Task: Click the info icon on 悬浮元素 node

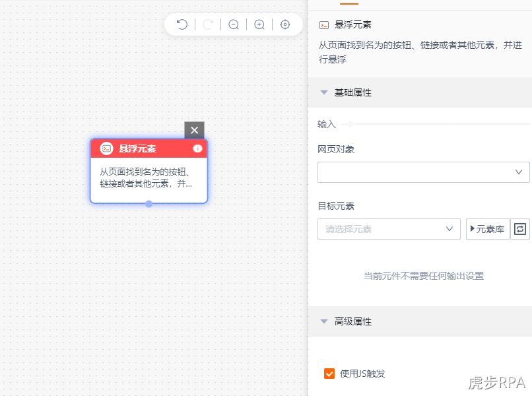Action: (197, 148)
